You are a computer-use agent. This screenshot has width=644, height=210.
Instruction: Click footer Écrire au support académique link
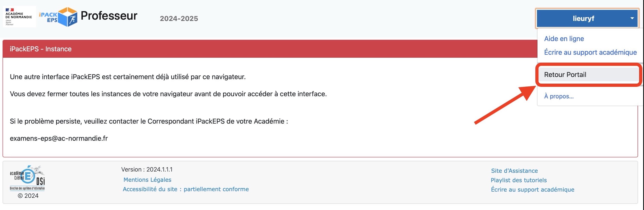pos(532,189)
